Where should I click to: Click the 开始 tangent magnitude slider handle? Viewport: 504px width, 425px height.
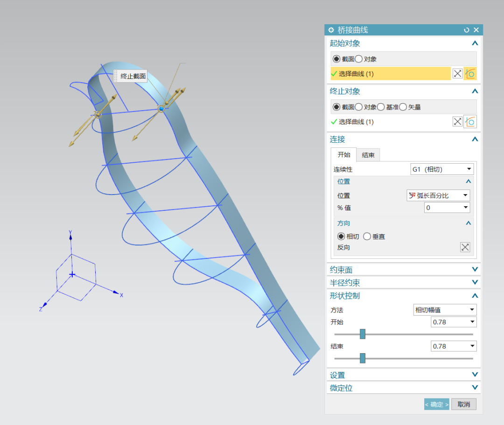click(363, 334)
